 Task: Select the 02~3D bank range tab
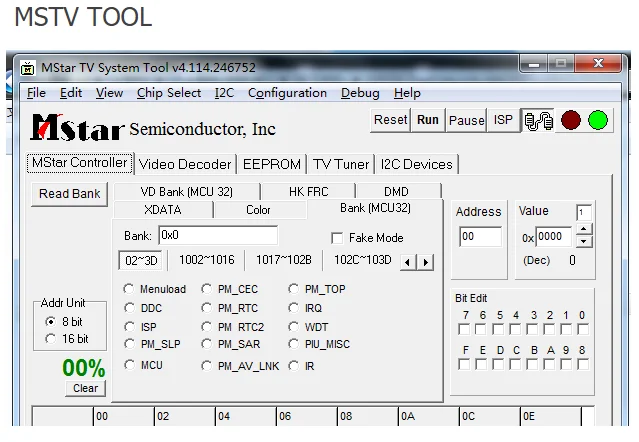[141, 261]
